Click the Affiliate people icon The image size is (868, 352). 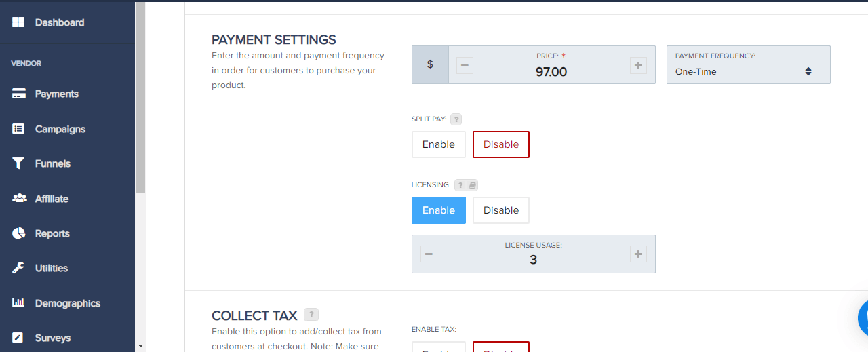point(19,199)
